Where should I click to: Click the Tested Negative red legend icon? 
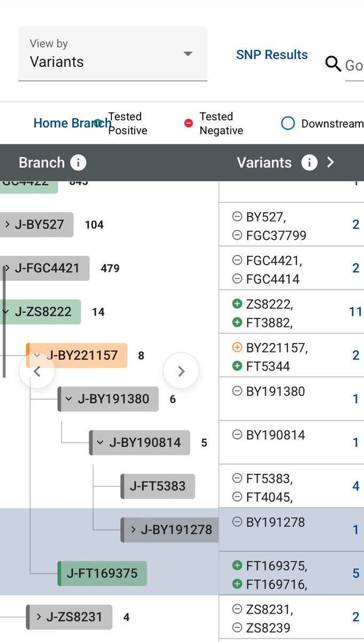pos(188,124)
